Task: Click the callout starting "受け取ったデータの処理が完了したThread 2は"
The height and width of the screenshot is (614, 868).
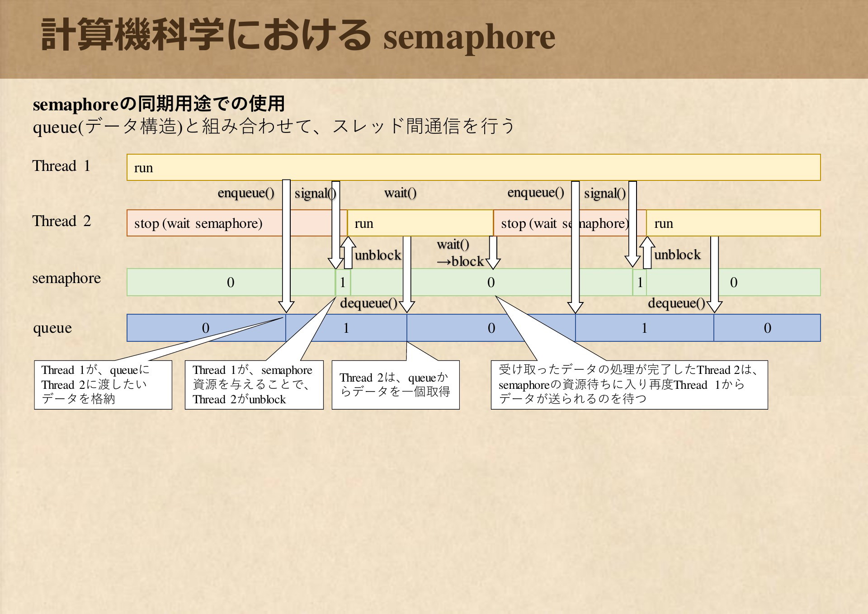Action: tap(629, 385)
